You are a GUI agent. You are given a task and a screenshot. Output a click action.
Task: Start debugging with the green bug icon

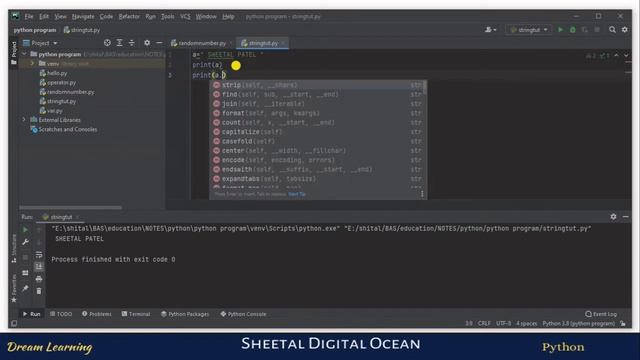point(573,30)
